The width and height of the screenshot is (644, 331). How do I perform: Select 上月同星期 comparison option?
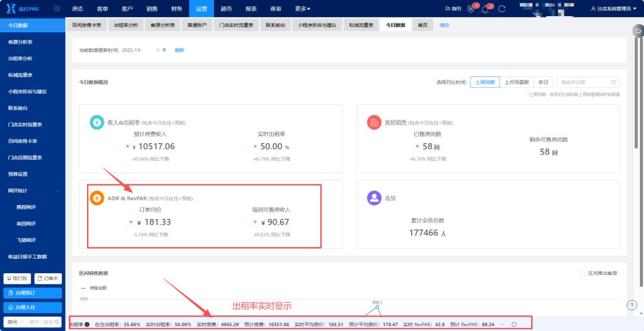[516, 82]
